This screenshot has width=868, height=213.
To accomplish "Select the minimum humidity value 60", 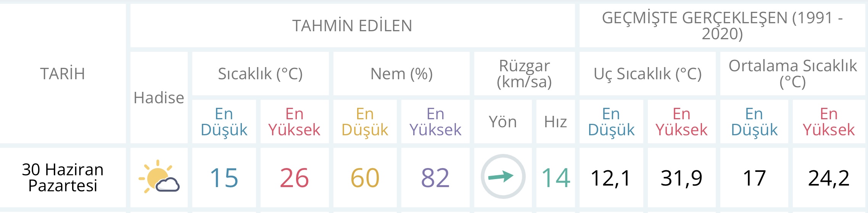I will pos(365,178).
